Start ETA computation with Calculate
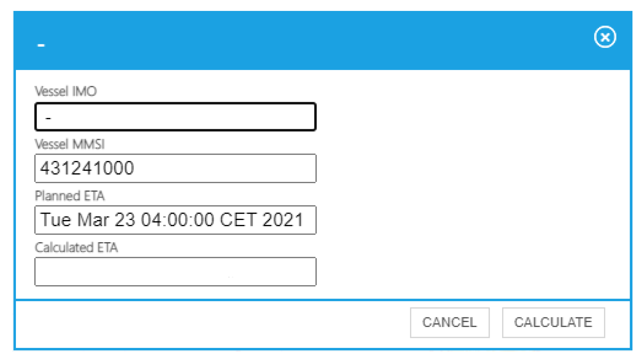 [x=553, y=322]
